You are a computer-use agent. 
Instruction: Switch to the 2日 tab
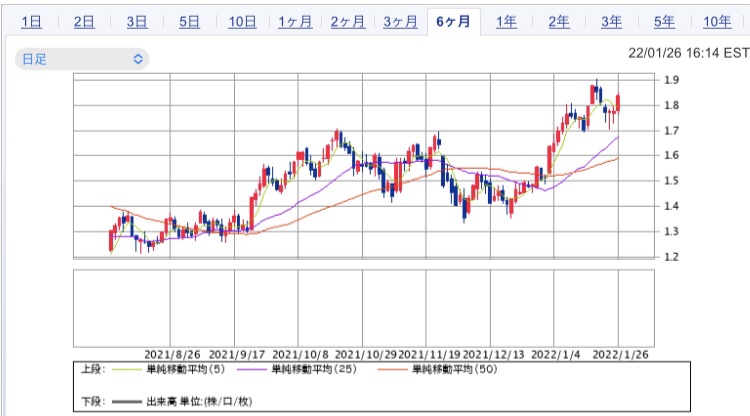(x=85, y=22)
